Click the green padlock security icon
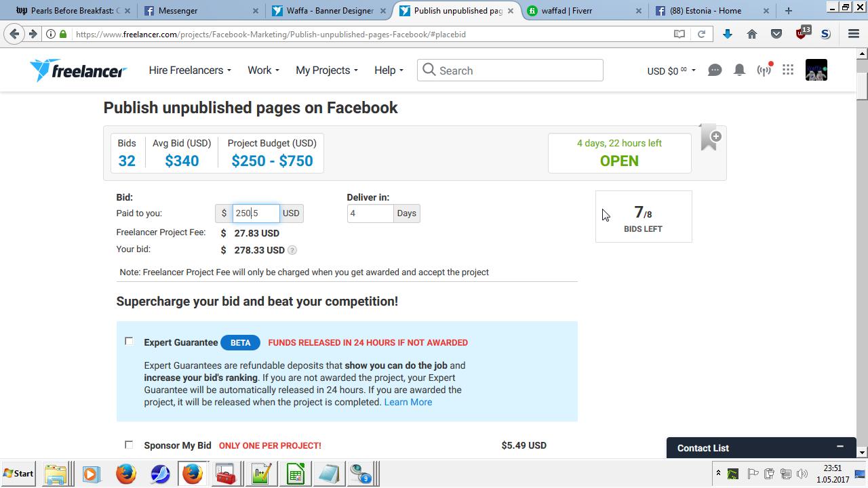The image size is (868, 488). pyautogui.click(x=63, y=34)
